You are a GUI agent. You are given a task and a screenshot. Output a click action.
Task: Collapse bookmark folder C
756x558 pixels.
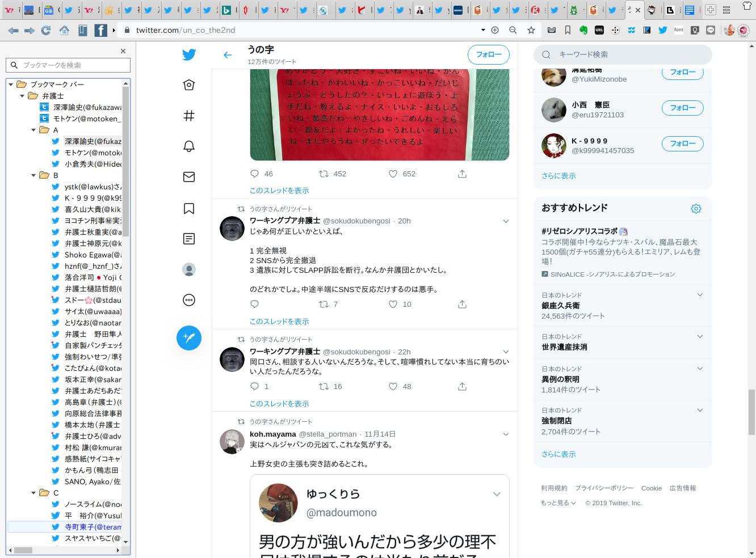click(x=33, y=493)
